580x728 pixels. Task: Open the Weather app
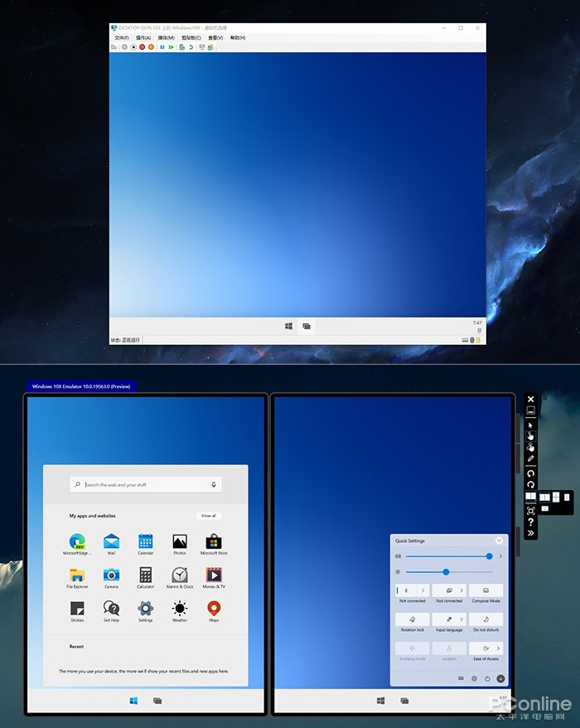(180, 611)
